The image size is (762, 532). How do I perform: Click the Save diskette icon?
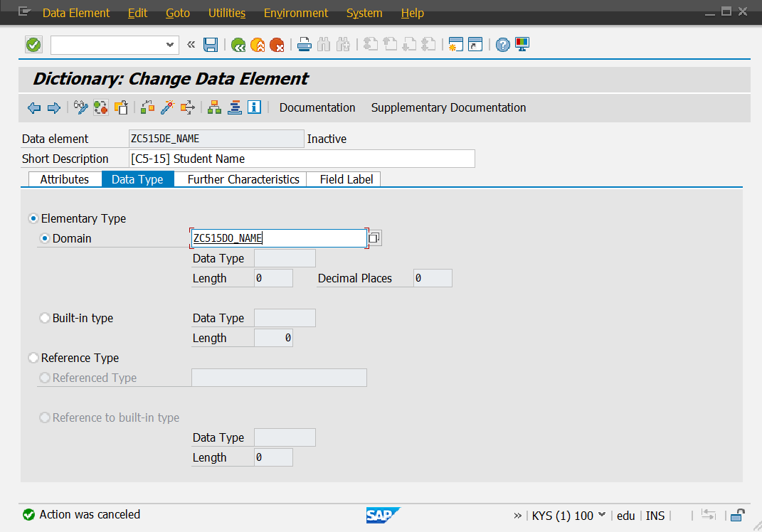pyautogui.click(x=211, y=46)
